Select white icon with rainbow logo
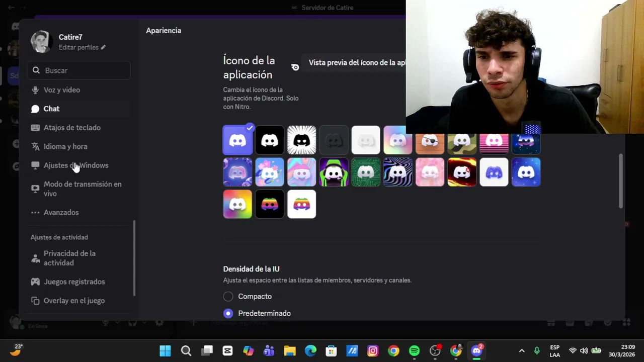Screen dimensions: 644x362 (x=301, y=204)
